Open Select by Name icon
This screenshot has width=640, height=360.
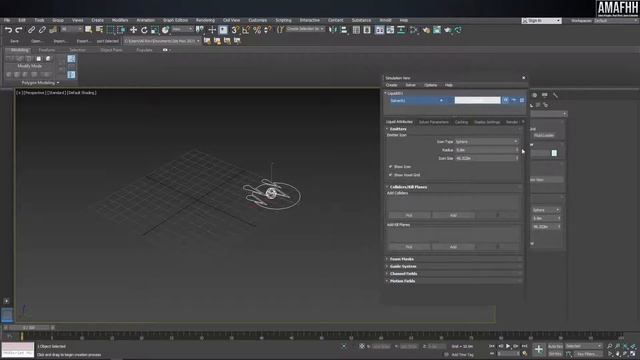coord(99,30)
